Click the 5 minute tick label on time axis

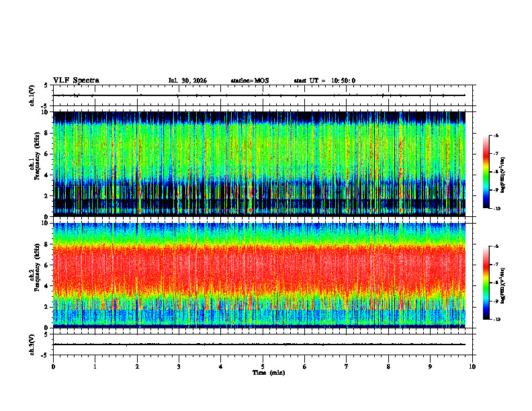click(263, 367)
